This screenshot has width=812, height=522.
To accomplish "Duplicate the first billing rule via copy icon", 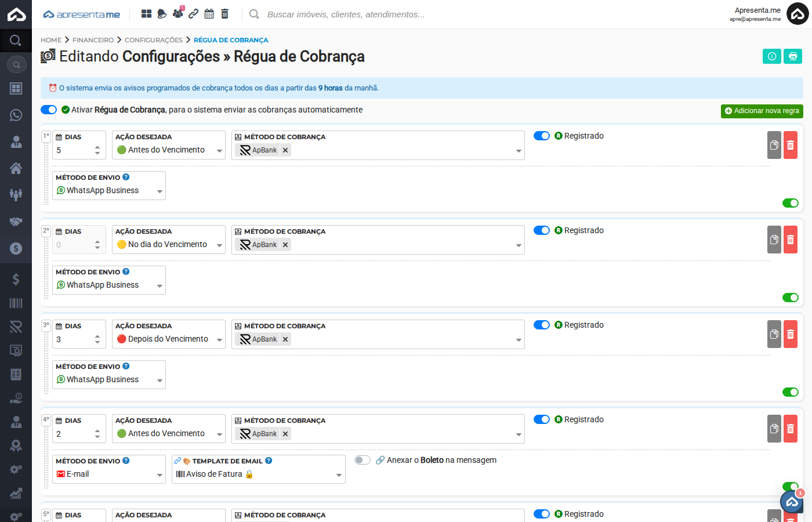I will coord(774,145).
